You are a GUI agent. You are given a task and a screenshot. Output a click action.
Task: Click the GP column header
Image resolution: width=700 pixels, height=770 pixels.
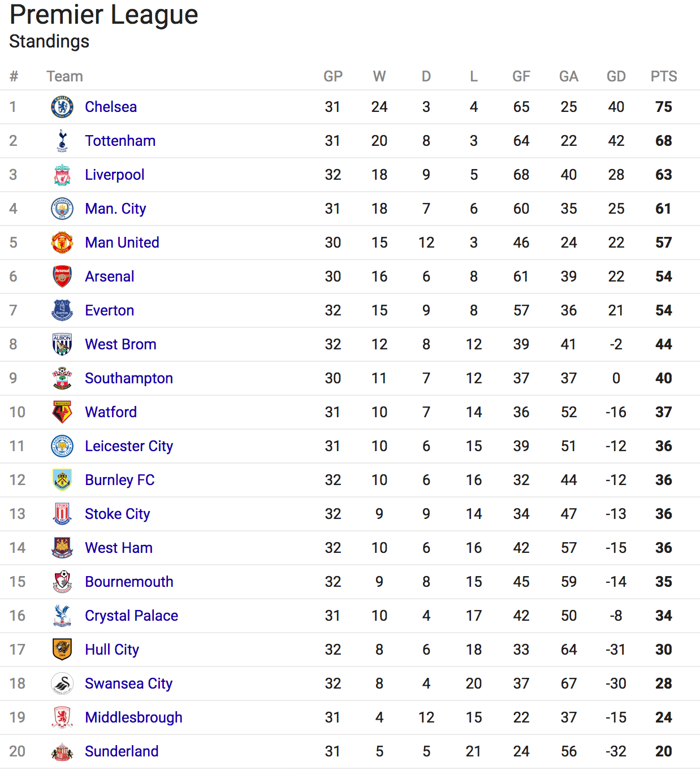(x=333, y=76)
